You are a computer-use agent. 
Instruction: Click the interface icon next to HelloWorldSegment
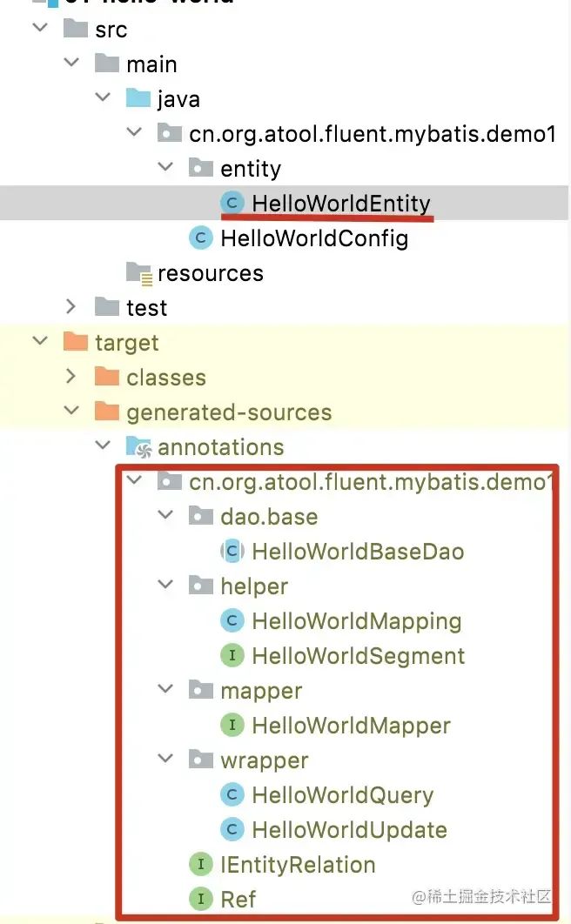point(230,655)
